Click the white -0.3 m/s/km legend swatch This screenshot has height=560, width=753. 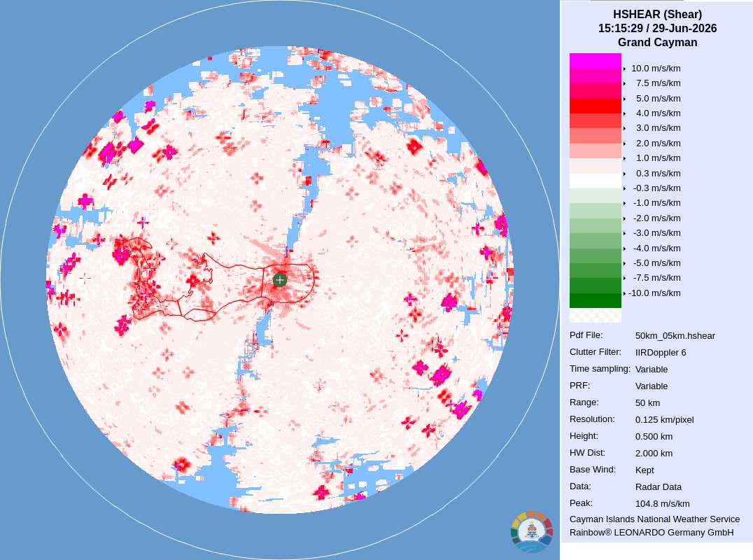tap(595, 181)
